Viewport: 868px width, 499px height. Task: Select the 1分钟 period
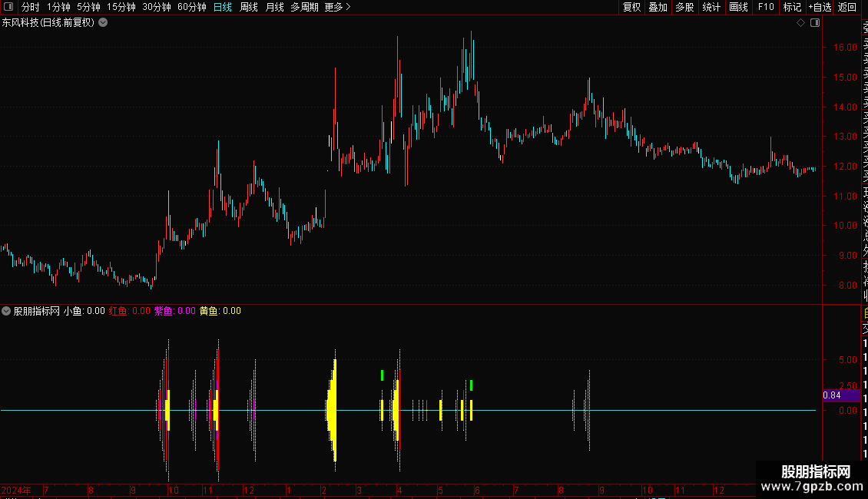pyautogui.click(x=58, y=7)
